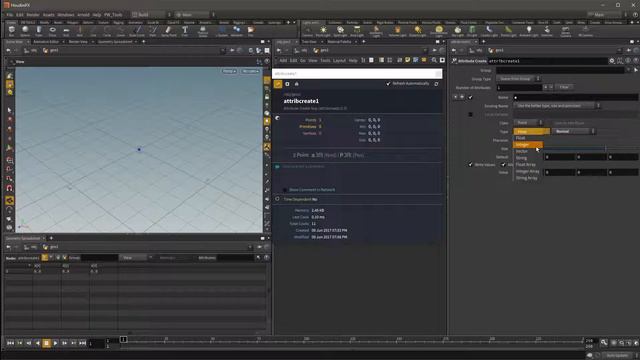This screenshot has width=640, height=360.
Task: Choose Integer Array in Type list
Action: click(527, 171)
